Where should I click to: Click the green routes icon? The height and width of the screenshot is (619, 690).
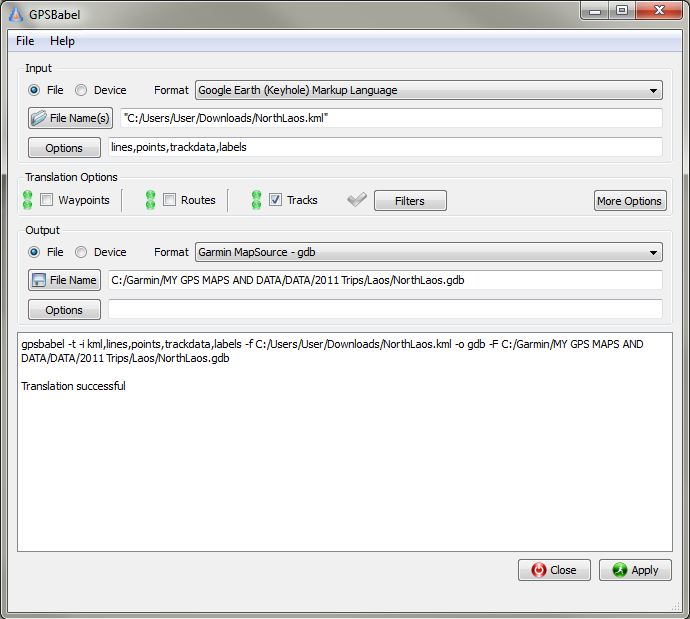tap(150, 200)
